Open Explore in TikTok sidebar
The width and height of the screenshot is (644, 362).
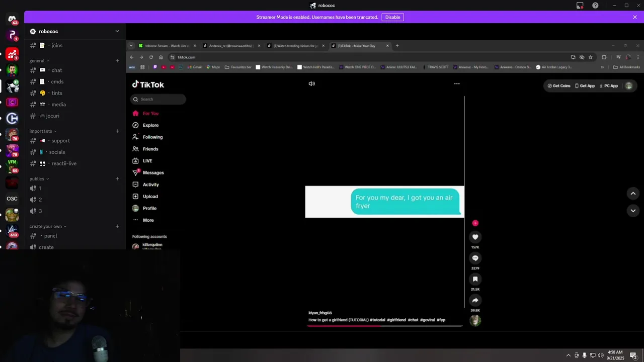[x=150, y=125]
